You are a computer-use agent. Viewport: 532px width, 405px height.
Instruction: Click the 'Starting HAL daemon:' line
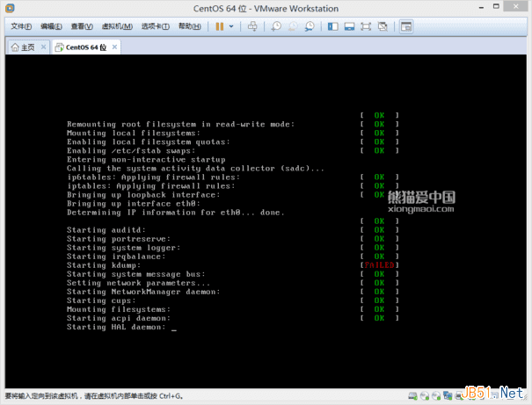tap(116, 327)
